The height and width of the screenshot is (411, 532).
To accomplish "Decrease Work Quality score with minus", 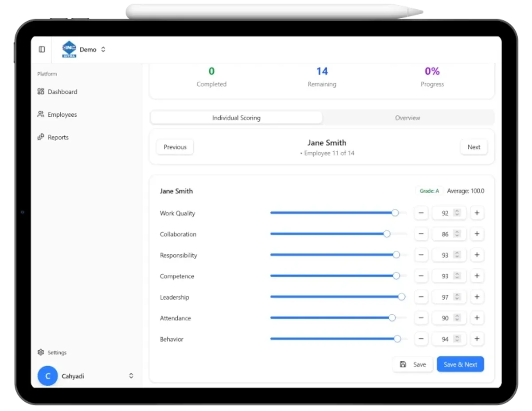I will [421, 213].
